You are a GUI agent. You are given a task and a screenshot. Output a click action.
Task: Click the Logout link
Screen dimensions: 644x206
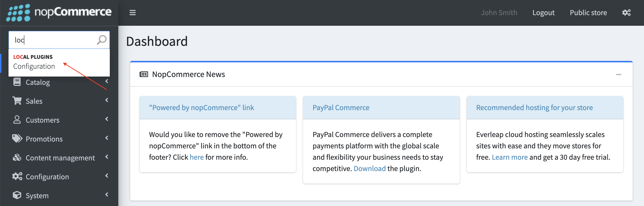(x=543, y=13)
